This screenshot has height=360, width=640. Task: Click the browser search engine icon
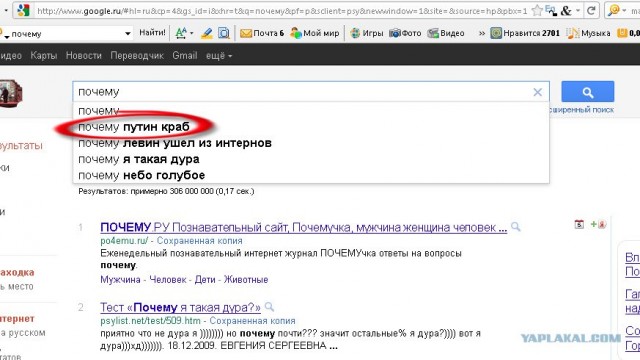click(613, 11)
